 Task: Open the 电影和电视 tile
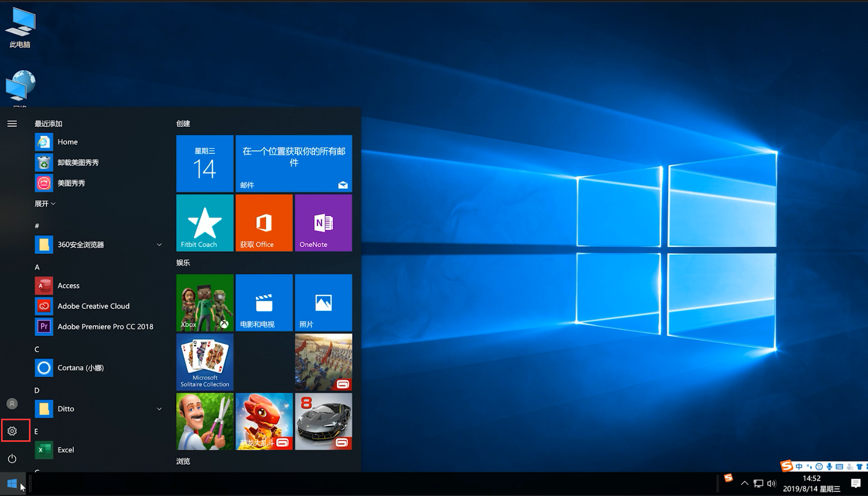tap(264, 303)
